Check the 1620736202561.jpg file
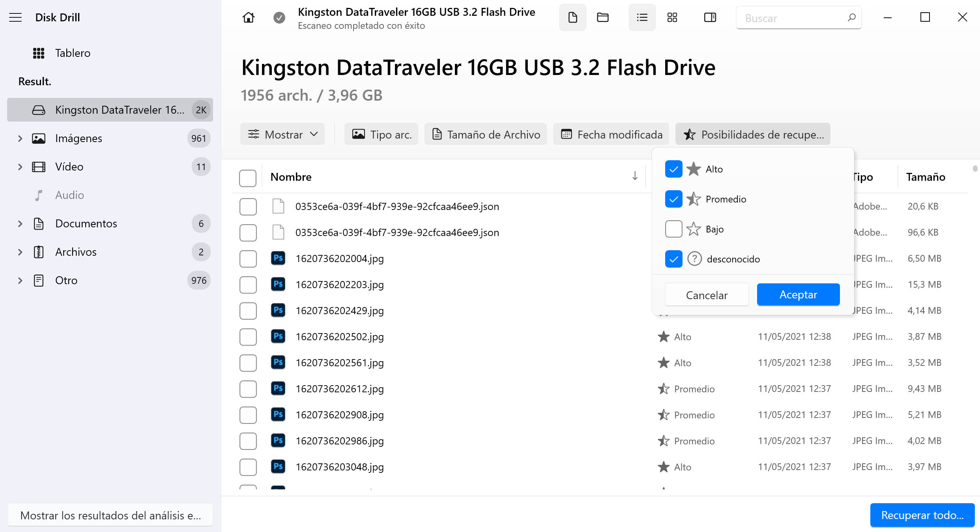 pos(248,363)
